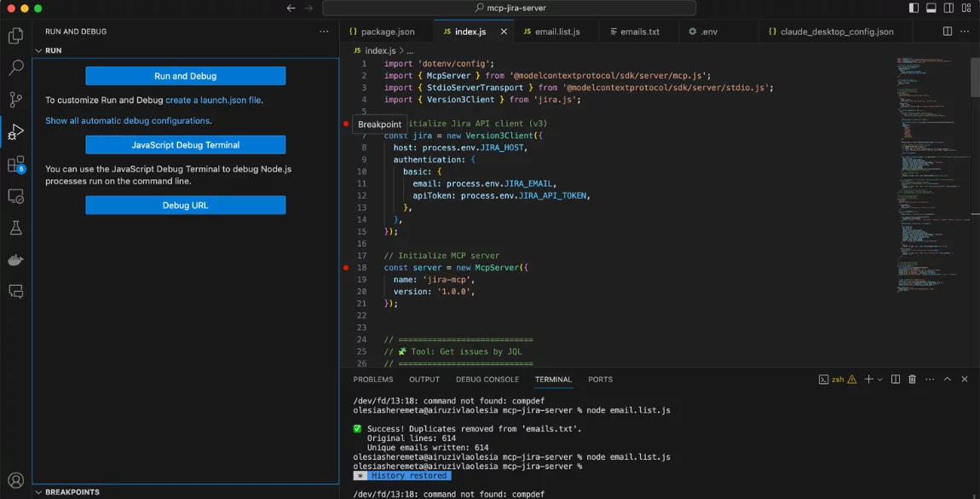Screen dimensions: 980x499
Task: Open the Testing flask icon view
Action: (x=15, y=228)
